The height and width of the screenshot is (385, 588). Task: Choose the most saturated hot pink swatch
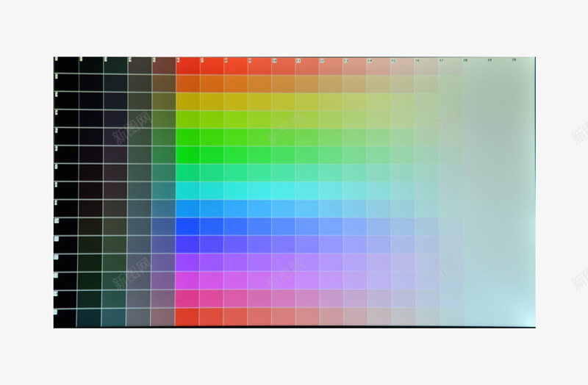(188, 298)
